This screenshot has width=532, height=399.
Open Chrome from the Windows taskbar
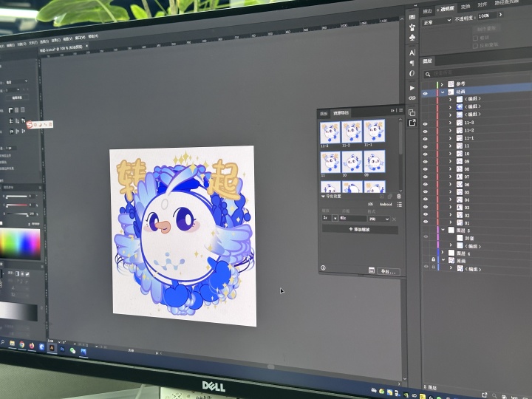[x=22, y=345]
